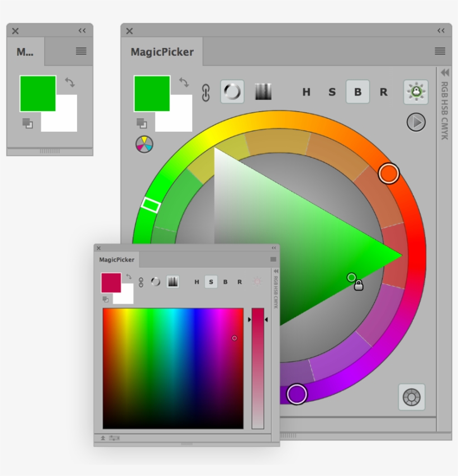Viewport: 458px width, 476px height.
Task: Click the orange hue marker on the color wheel
Action: 388,173
